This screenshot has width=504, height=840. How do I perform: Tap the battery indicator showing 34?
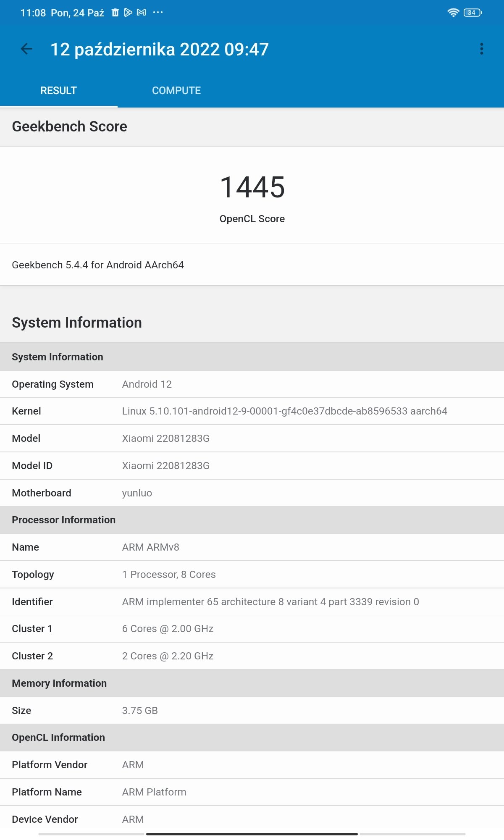click(472, 13)
